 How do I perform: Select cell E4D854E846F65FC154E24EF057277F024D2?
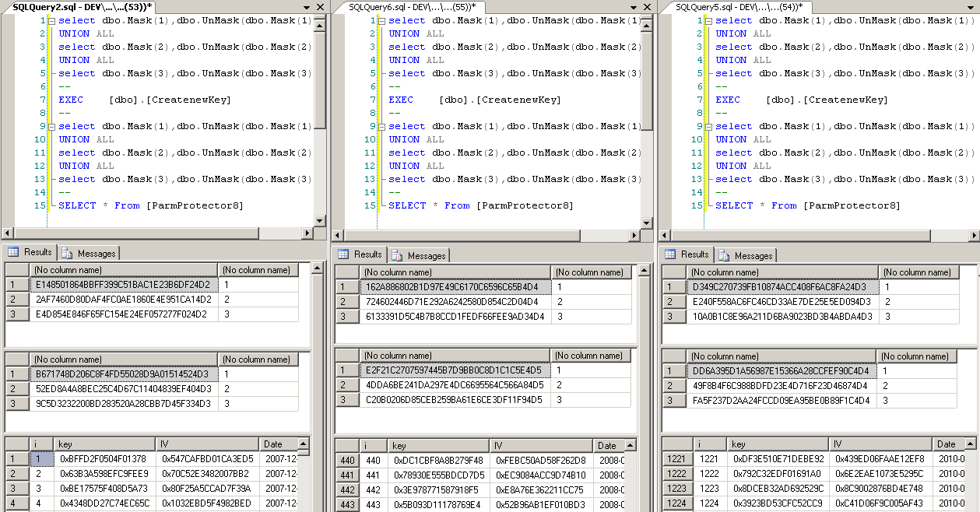[124, 314]
